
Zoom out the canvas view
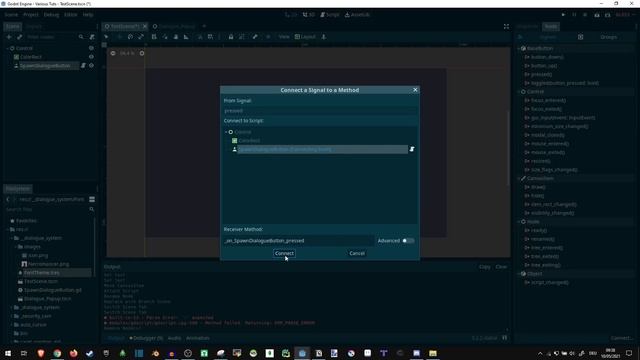pyautogui.click(x=113, y=53)
